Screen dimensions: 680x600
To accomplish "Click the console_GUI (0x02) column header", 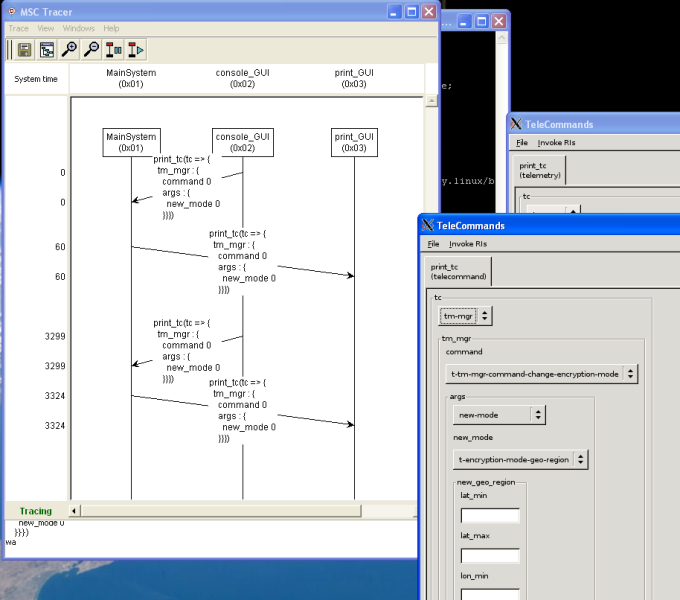I will (242, 78).
